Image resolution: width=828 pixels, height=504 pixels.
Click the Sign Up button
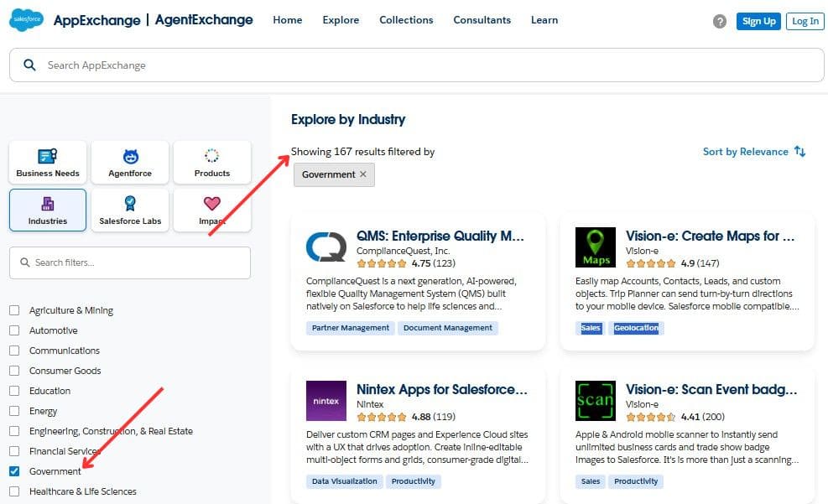pos(758,21)
